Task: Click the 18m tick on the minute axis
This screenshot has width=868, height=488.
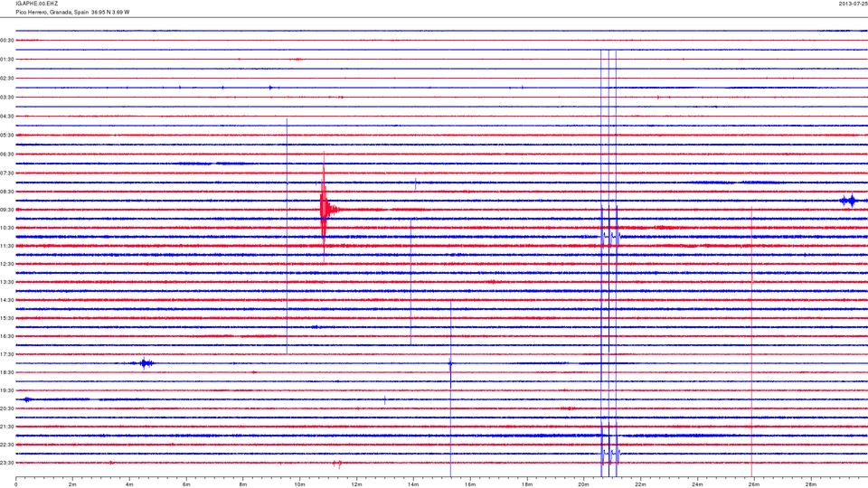Action: coord(526,484)
